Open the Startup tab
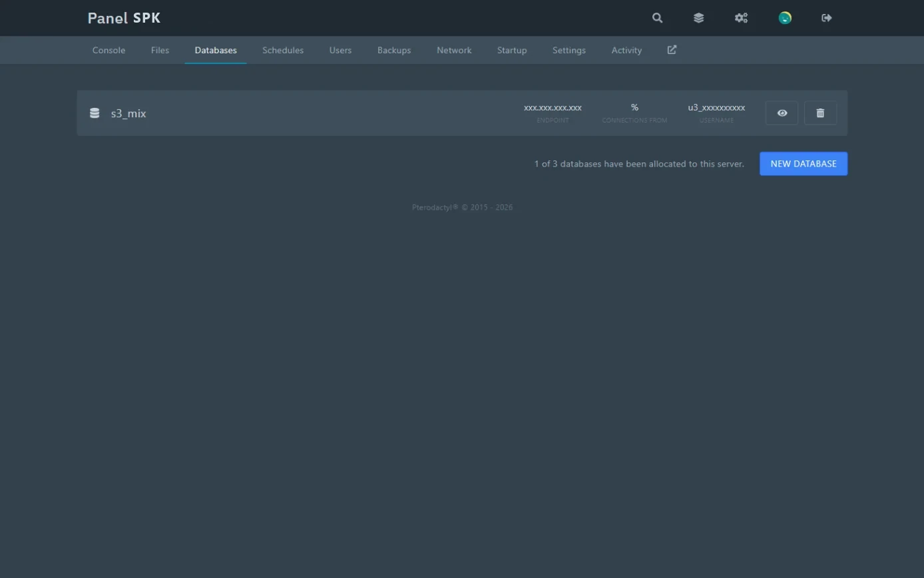 [x=512, y=50]
